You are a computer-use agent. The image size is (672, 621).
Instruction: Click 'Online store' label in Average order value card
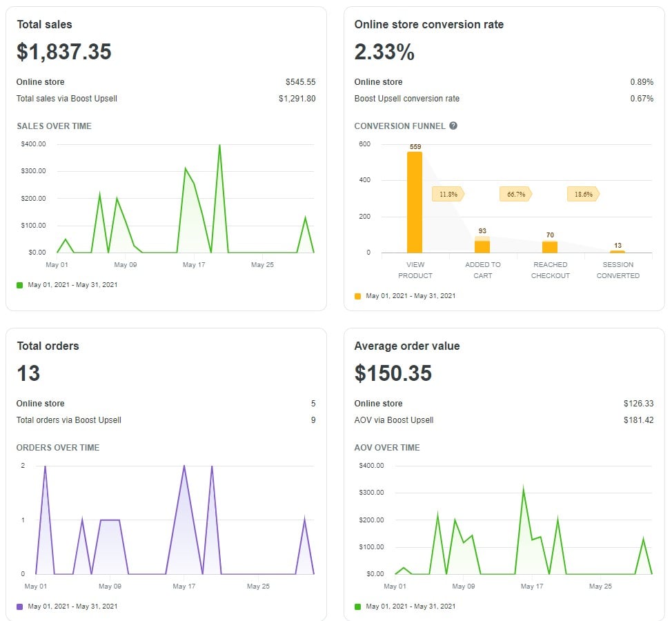tap(378, 403)
